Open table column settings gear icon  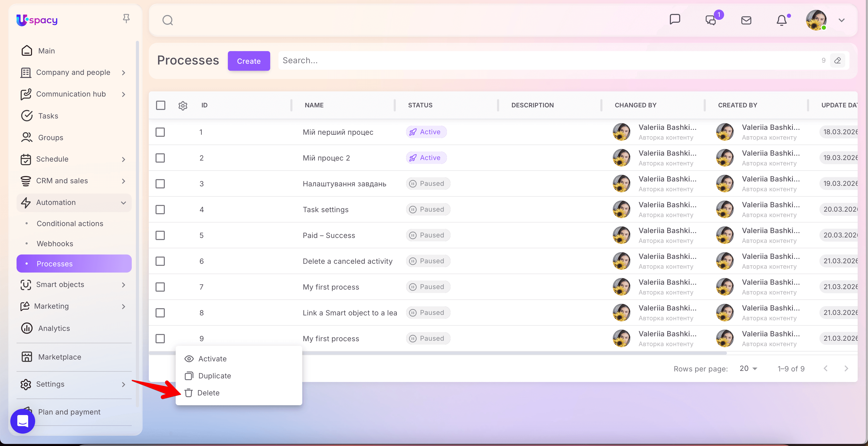click(x=183, y=105)
